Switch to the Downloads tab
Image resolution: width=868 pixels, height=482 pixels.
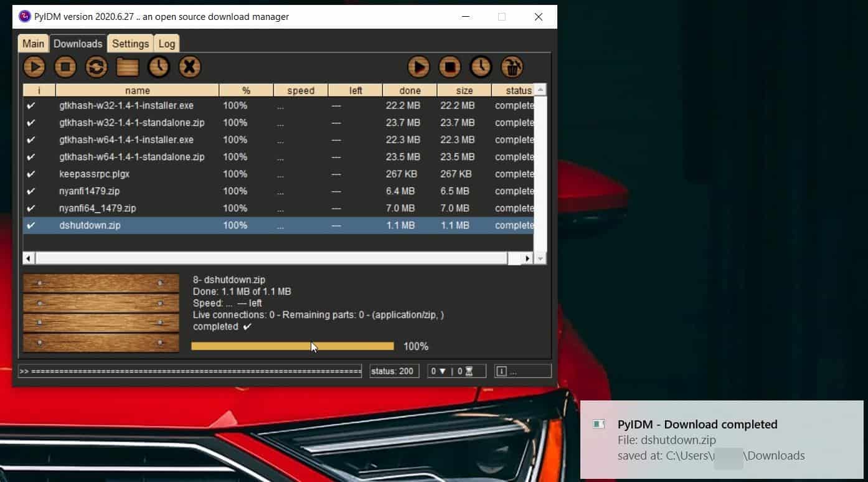pos(78,44)
